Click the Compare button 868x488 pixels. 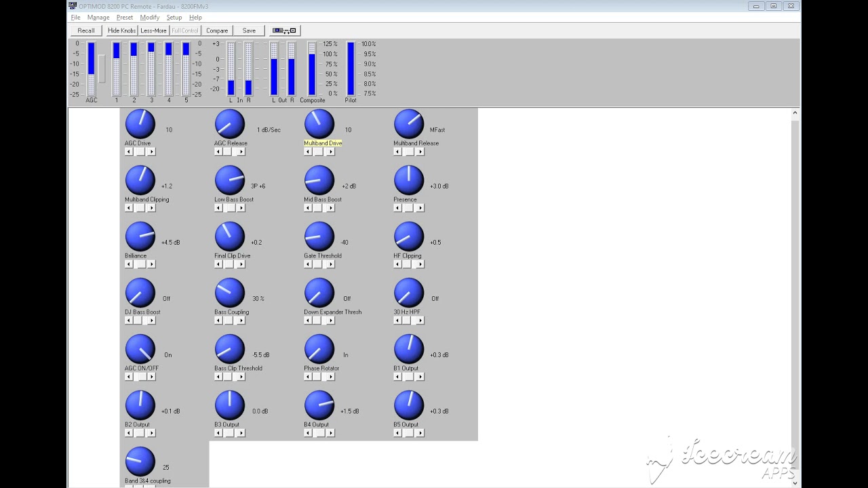[217, 30]
